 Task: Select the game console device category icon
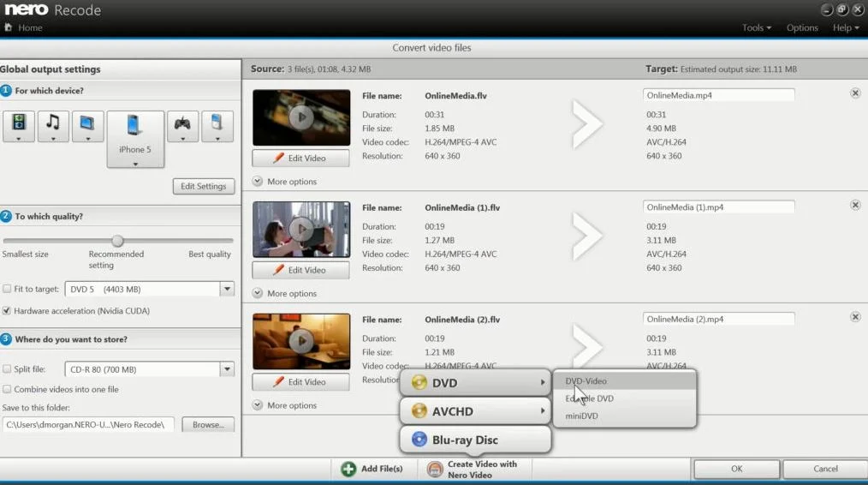182,123
